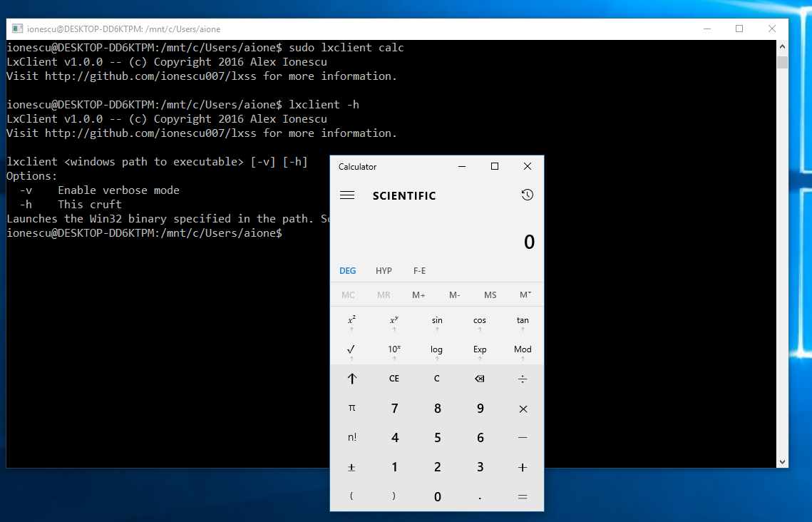The height and width of the screenshot is (522, 812).
Task: Subtract from memory with M-
Action: (455, 295)
